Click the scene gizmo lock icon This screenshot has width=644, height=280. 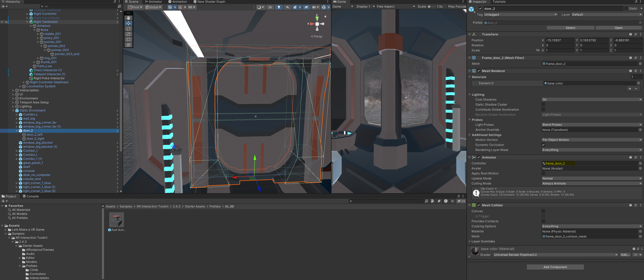[325, 16]
